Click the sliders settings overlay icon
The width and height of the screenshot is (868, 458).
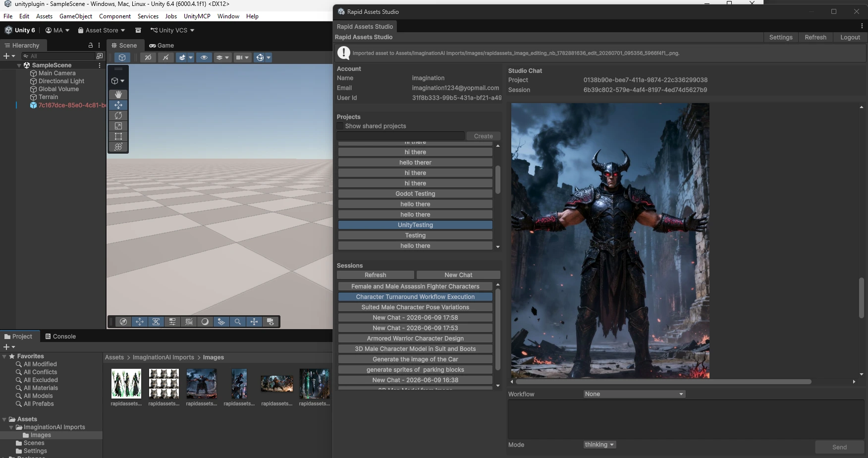(x=172, y=322)
